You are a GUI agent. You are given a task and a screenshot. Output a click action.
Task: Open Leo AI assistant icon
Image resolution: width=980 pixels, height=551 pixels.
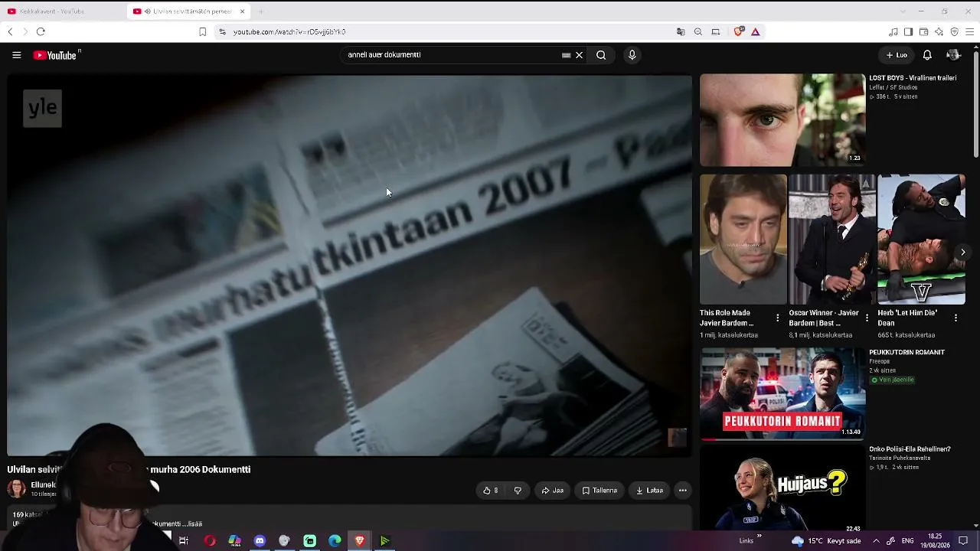coord(939,31)
